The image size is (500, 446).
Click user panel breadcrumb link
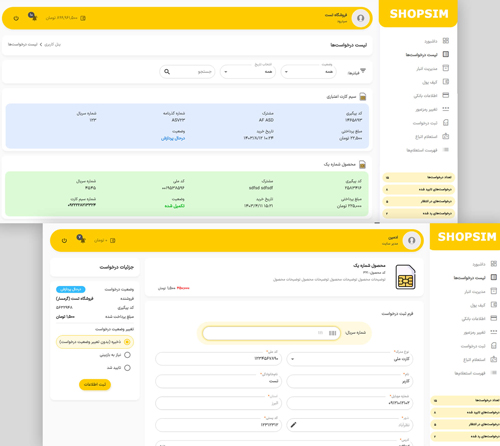click(52, 44)
